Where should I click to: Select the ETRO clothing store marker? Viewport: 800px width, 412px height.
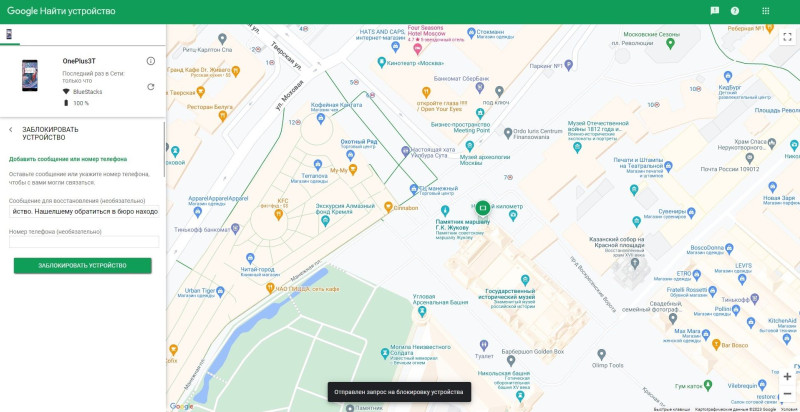pos(696,274)
